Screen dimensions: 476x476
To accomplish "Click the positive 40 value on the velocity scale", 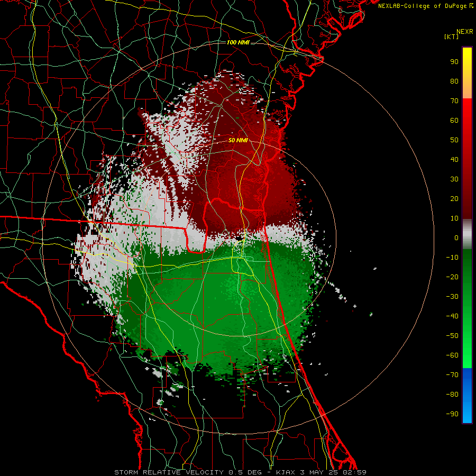I will coord(454,160).
